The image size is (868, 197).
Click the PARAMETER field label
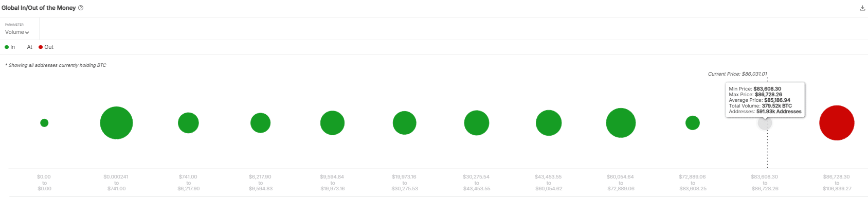point(14,25)
